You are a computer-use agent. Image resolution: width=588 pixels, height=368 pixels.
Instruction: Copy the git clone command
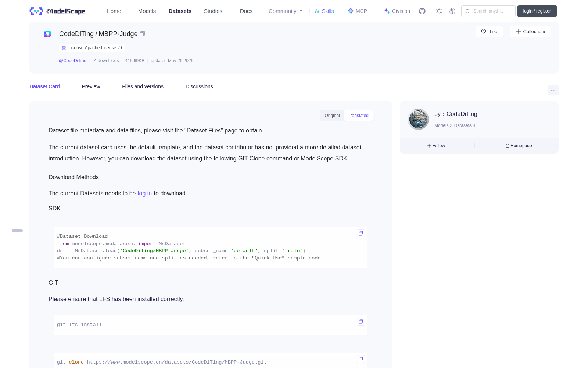361,359
